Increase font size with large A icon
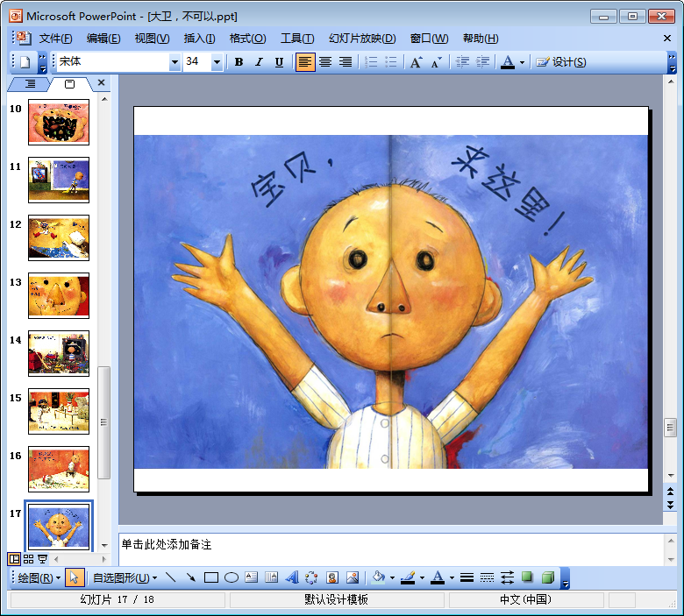The height and width of the screenshot is (616, 684). [417, 62]
